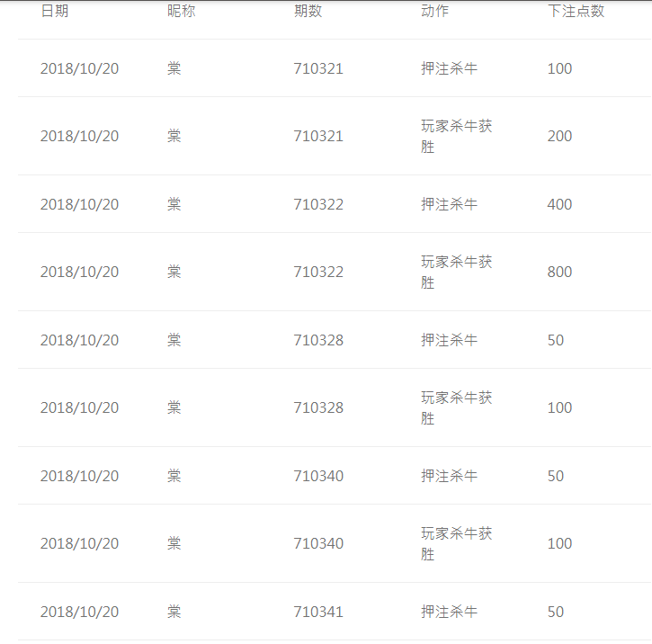The width and height of the screenshot is (652, 644).
Task: Click the 期数 column header
Action: tap(308, 12)
